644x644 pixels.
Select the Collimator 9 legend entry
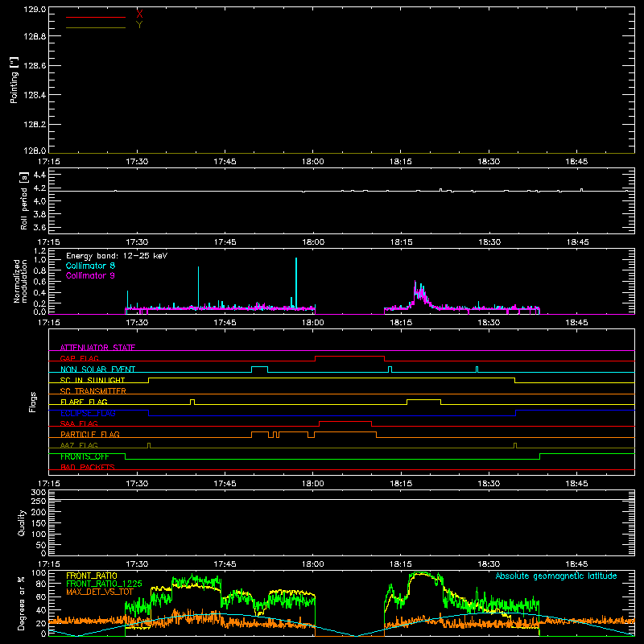[x=90, y=275]
